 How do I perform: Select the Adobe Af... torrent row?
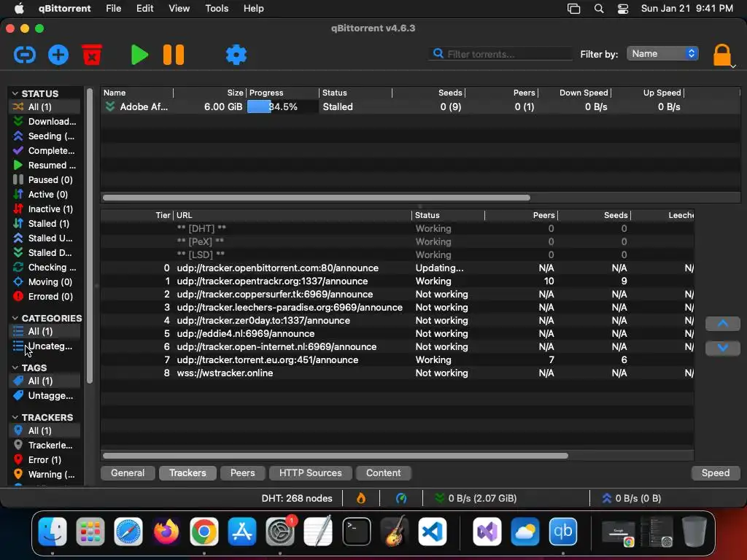pos(421,106)
